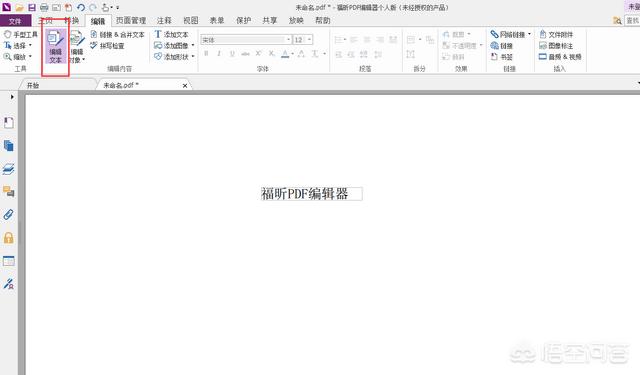Switch to the View (视图) ribbon tab
This screenshot has width=640, height=375.
pos(191,20)
